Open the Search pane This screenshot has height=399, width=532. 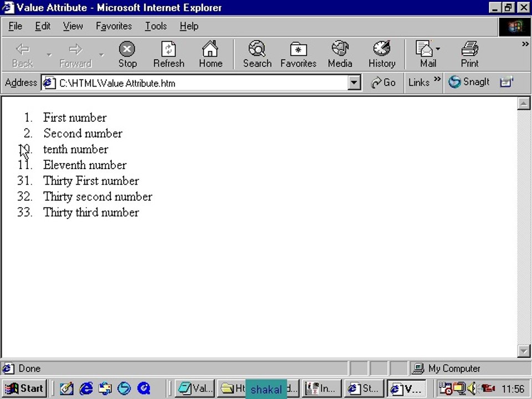(x=257, y=55)
